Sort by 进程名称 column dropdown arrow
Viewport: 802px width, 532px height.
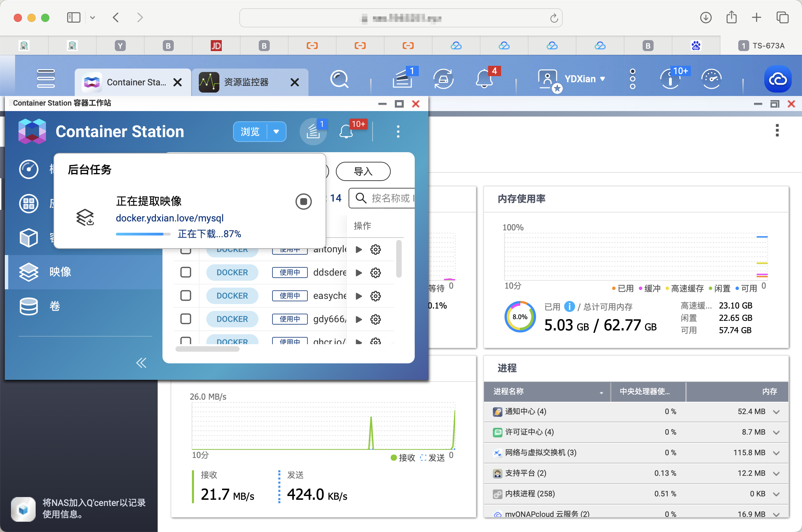click(x=601, y=392)
